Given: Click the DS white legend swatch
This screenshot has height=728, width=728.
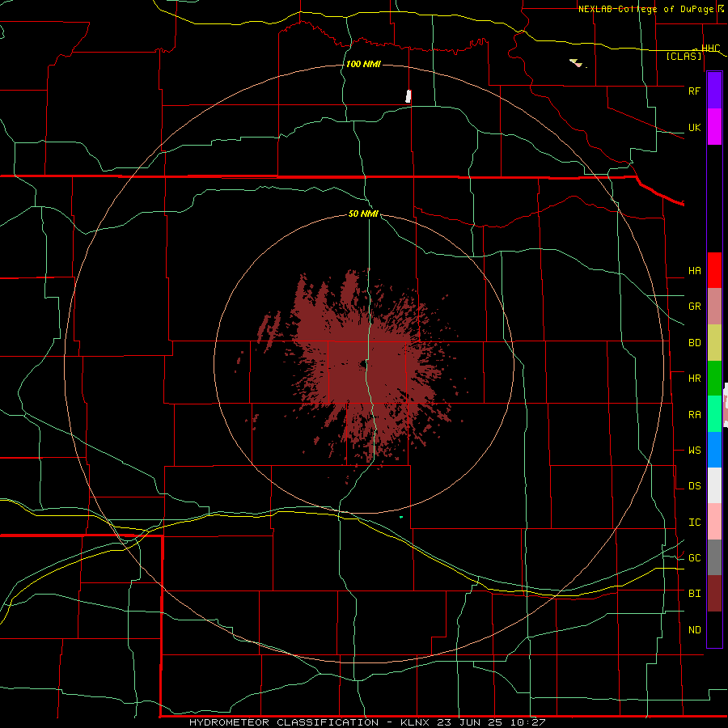Looking at the screenshot, I should [714, 485].
